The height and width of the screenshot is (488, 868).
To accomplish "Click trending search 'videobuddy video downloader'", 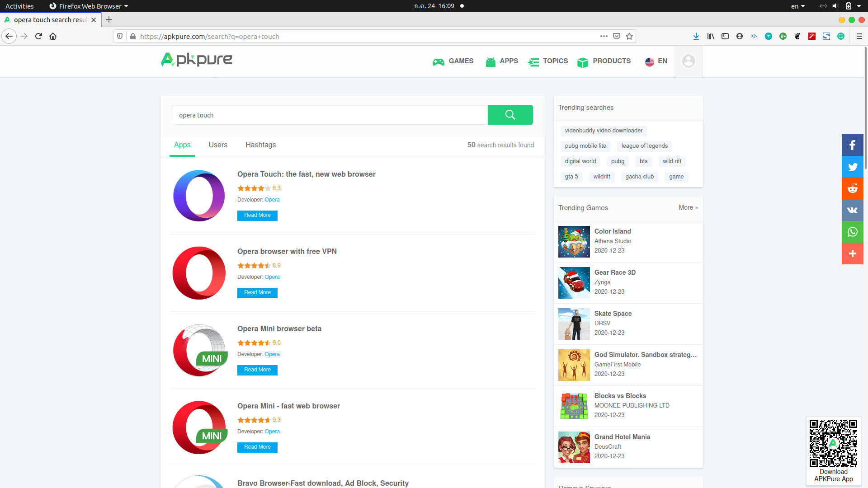I will [604, 131].
